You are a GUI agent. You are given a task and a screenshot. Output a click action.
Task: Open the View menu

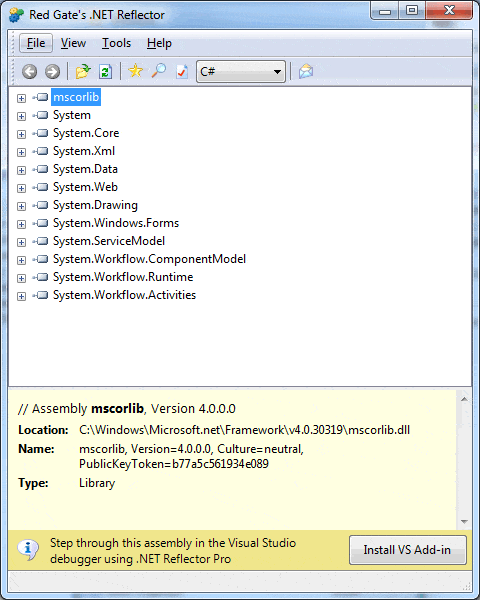coord(73,43)
